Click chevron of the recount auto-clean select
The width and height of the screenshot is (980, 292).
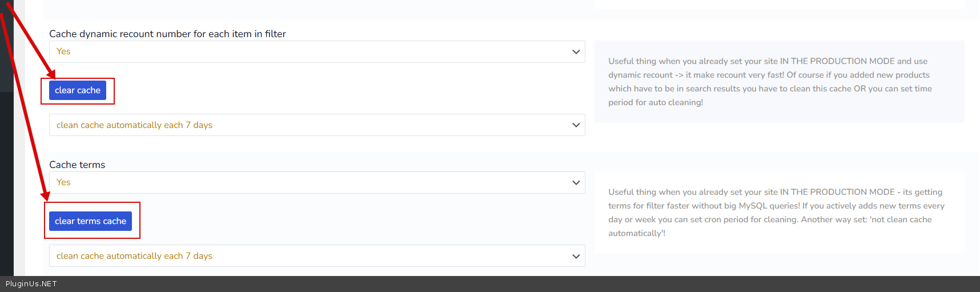[x=576, y=125]
